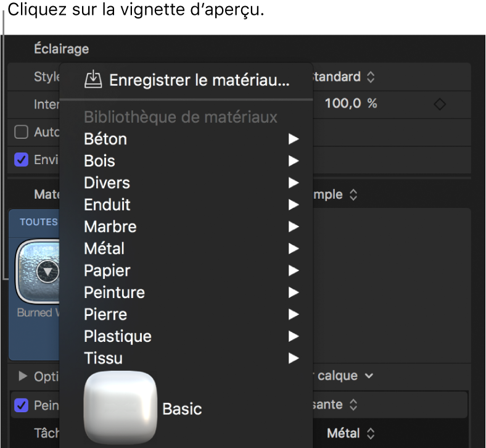
Task: Expand the Béton submenu arrow
Action: tap(294, 139)
